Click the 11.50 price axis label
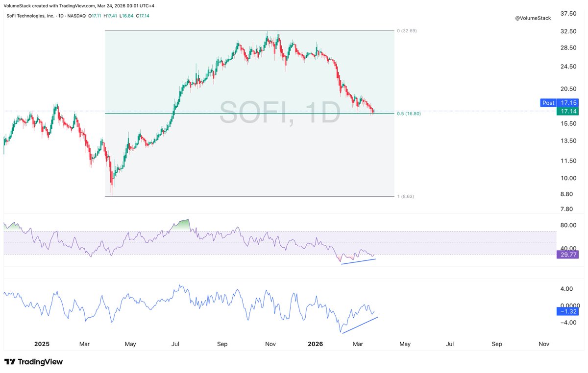The width and height of the screenshot is (588, 373). click(568, 161)
